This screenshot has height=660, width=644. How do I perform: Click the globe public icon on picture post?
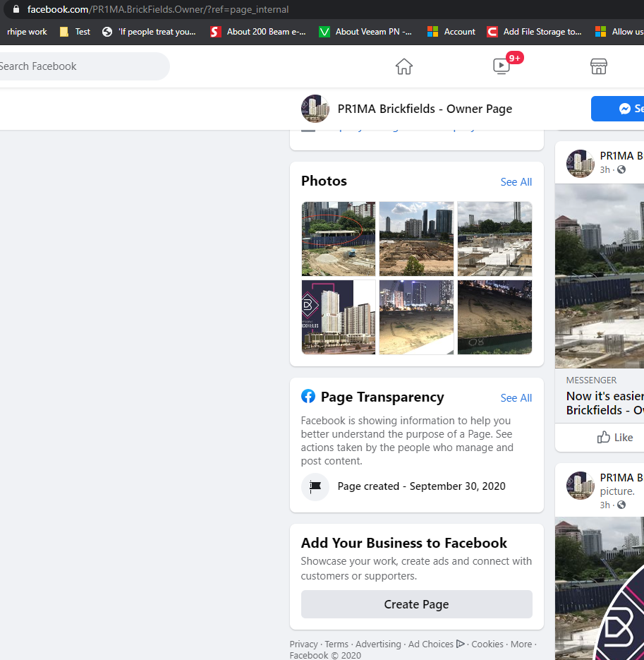[621, 505]
